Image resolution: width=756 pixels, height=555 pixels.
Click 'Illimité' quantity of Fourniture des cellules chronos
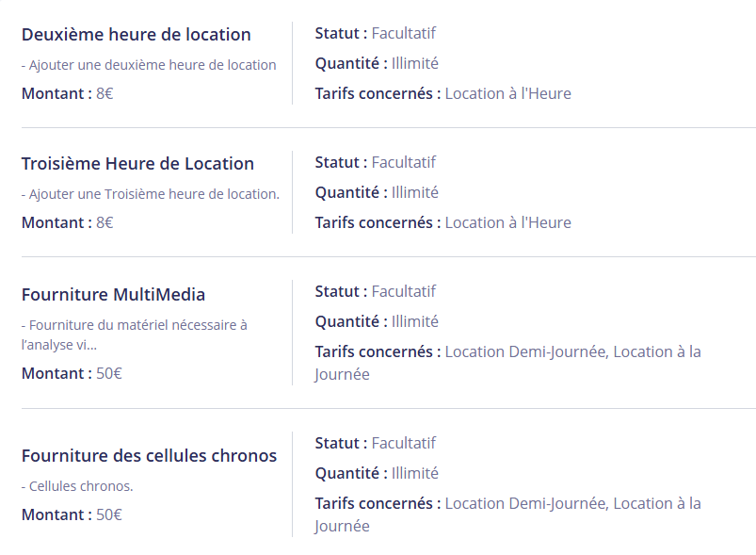pyautogui.click(x=415, y=473)
